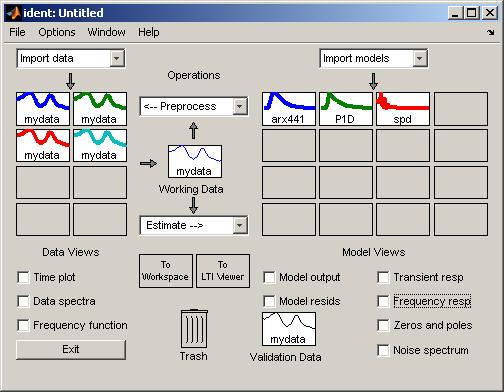Screen dimensions: 504x392
Task: Check the Noise spectrum box
Action: pyautogui.click(x=383, y=350)
